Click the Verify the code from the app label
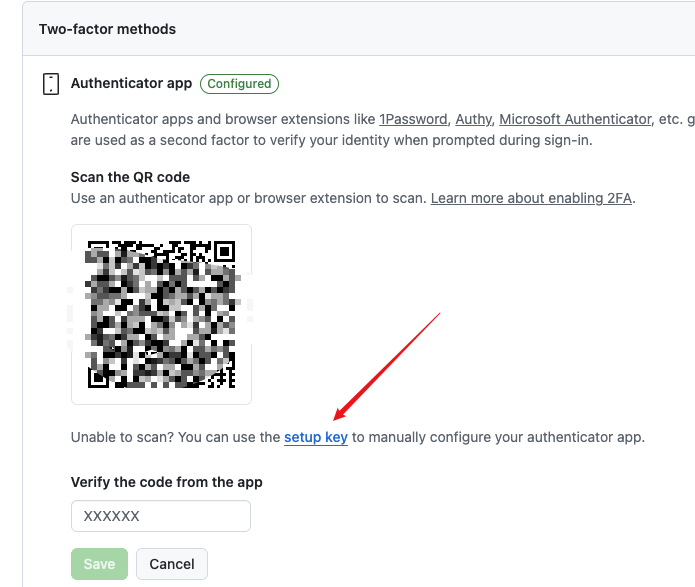The image size is (695, 587). tap(167, 482)
